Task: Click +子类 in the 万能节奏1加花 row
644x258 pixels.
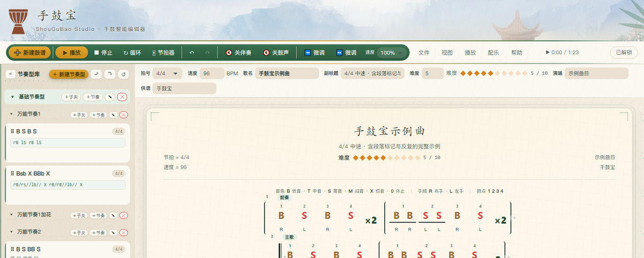Action: coord(79,216)
